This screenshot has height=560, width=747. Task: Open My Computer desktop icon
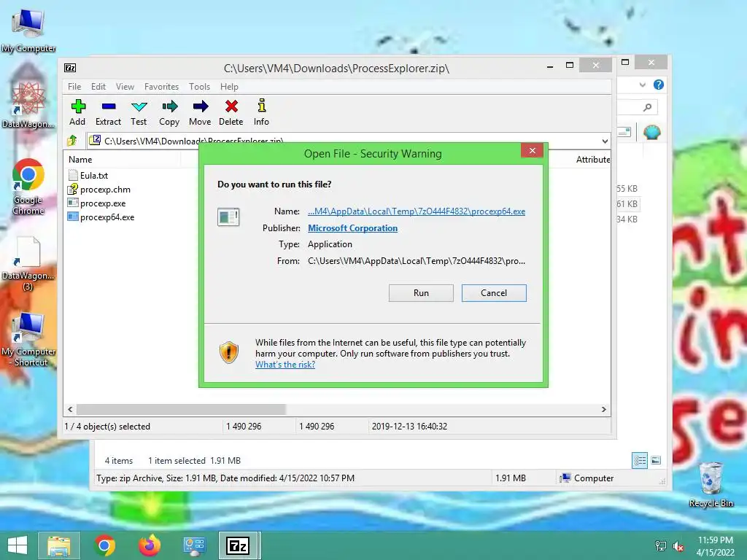(x=28, y=30)
